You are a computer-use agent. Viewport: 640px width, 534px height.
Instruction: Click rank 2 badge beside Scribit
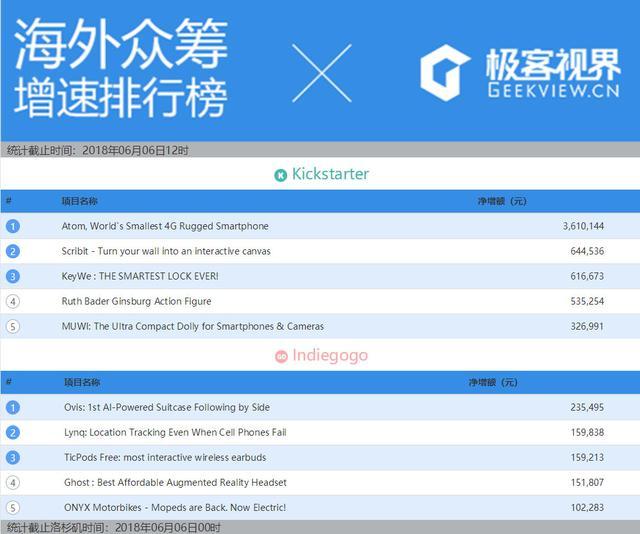click(13, 251)
